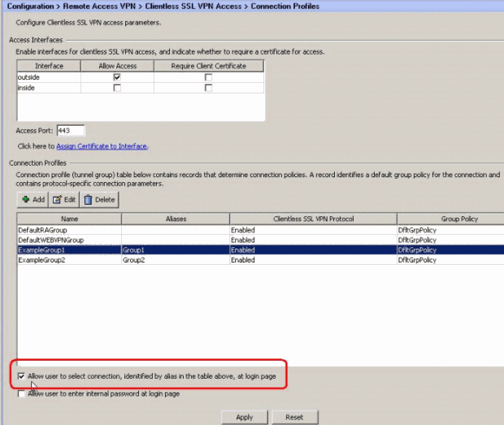Click the Group1 alias cell
Image resolution: width=504 pixels, height=425 pixels.
(176, 250)
